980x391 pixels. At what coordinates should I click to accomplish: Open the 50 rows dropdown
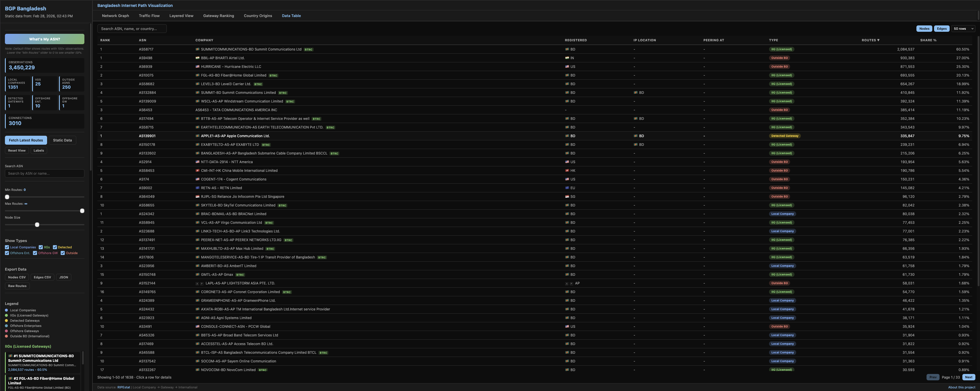tap(963, 29)
